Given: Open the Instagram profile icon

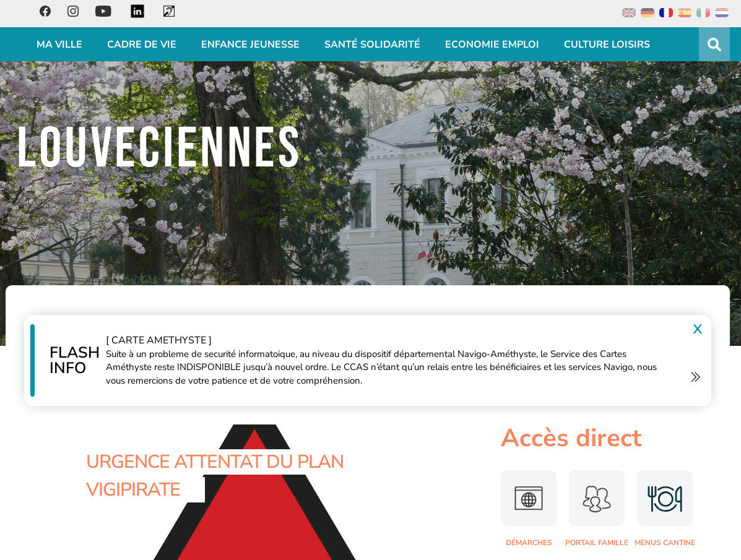Looking at the screenshot, I should point(73,11).
